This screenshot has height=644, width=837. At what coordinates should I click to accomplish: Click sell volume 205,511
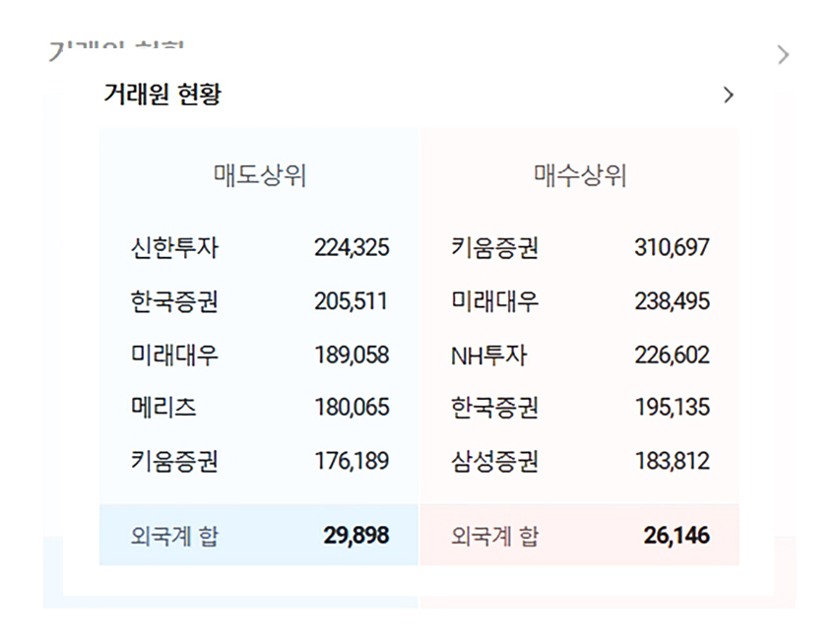(x=351, y=301)
